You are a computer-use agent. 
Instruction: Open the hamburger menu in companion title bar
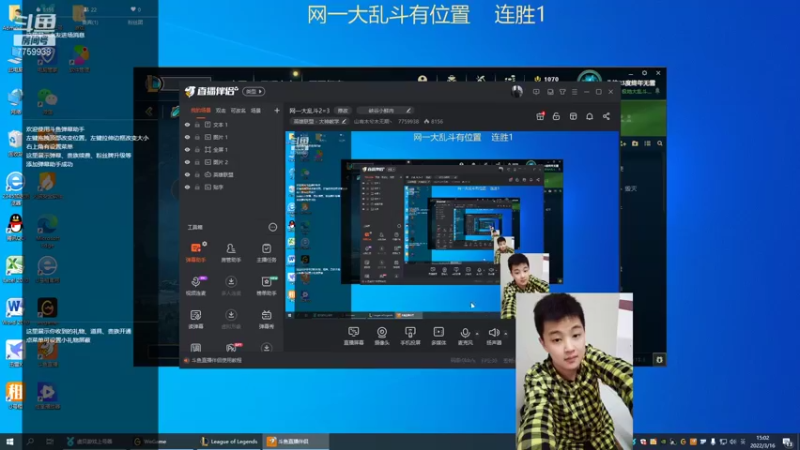point(574,92)
